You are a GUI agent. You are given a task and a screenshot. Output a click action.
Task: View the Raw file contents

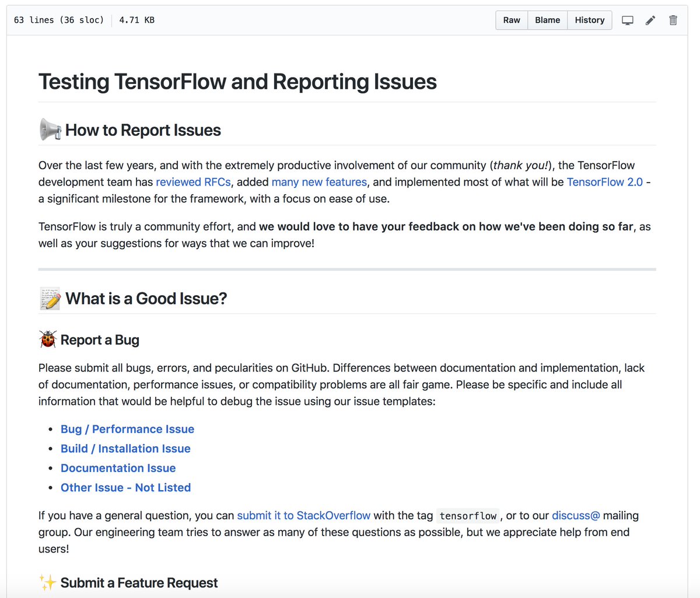[x=512, y=20]
